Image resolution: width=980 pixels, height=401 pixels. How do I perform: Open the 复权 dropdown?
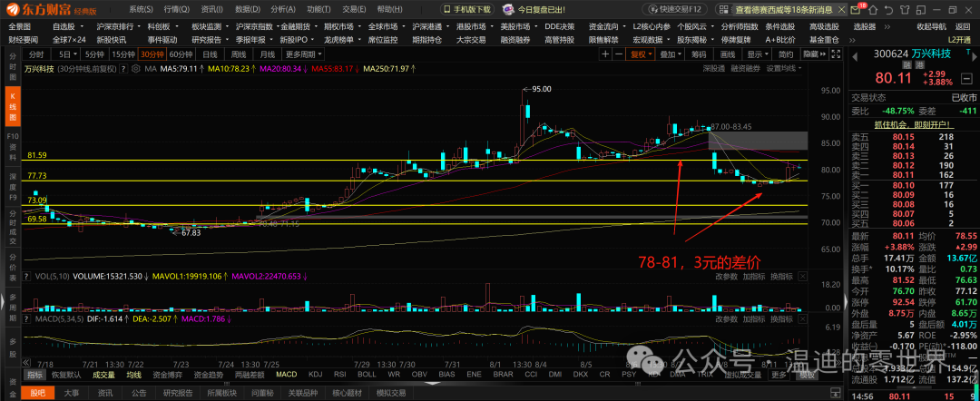(641, 54)
